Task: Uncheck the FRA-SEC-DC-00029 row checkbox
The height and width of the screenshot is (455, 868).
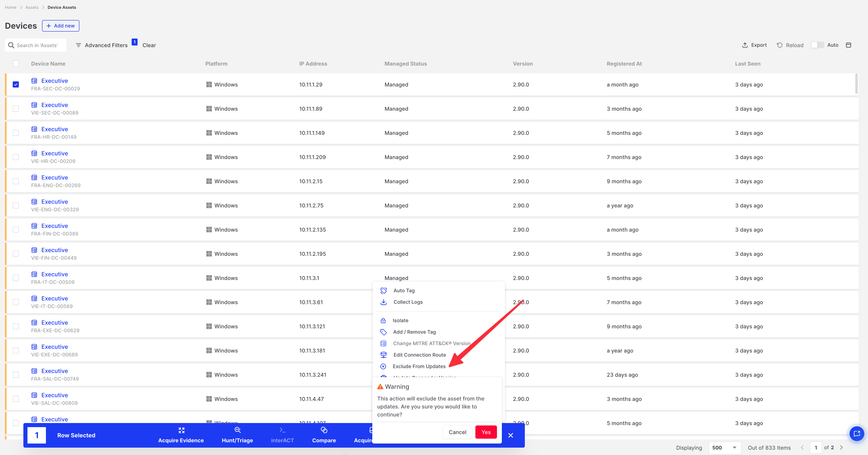Action: point(16,84)
